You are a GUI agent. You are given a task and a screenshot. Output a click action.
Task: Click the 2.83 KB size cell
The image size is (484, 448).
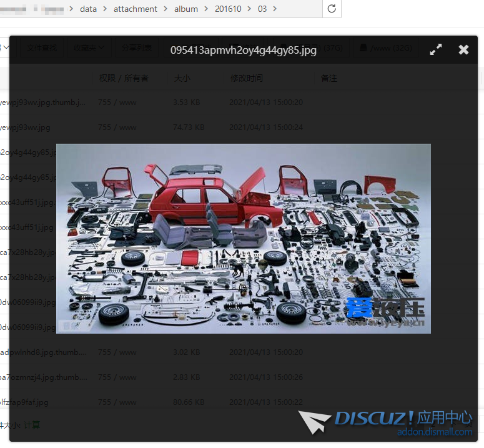point(187,377)
